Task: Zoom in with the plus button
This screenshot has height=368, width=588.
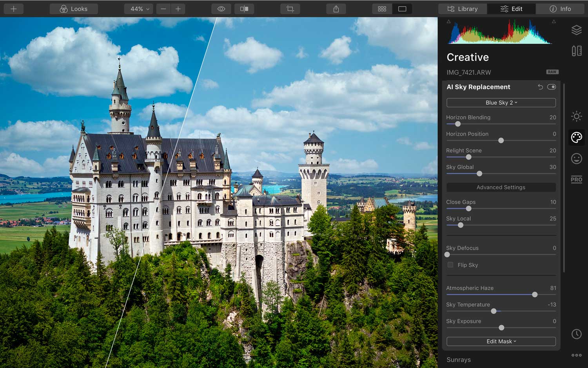Action: tap(178, 9)
